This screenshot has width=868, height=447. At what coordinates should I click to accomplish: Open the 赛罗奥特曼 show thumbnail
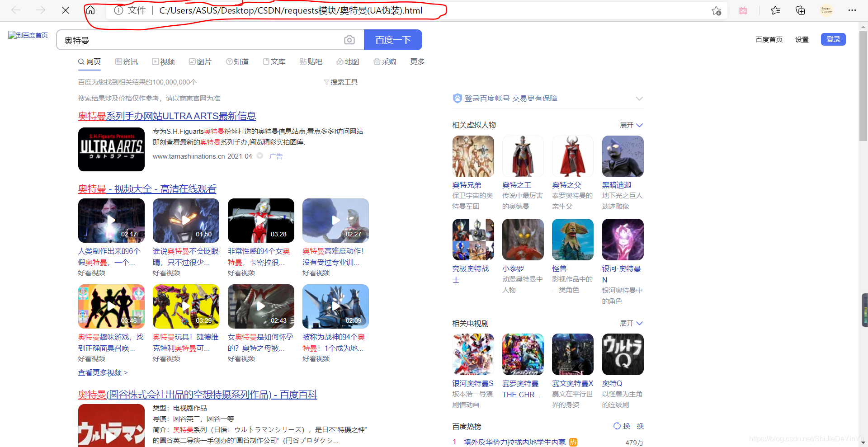click(x=523, y=354)
